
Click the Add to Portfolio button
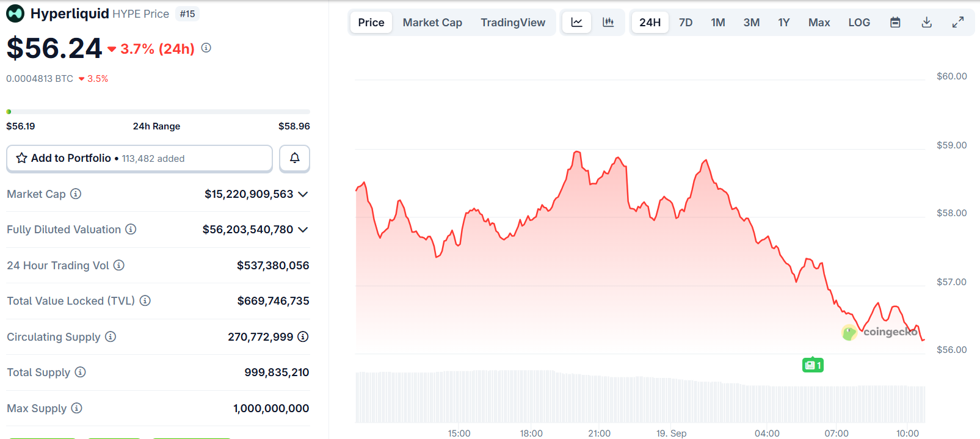(x=139, y=158)
